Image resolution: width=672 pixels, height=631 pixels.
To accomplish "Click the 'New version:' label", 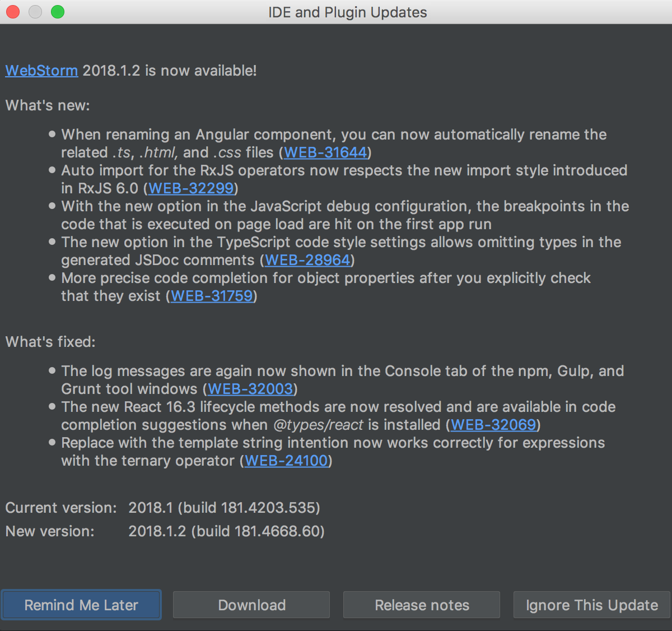I will [x=50, y=531].
